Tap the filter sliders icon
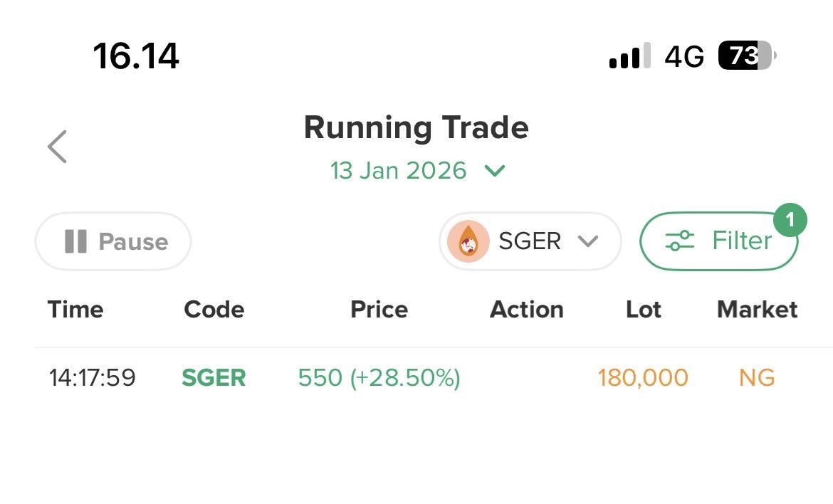This screenshot has height=504, width=833. click(x=680, y=241)
